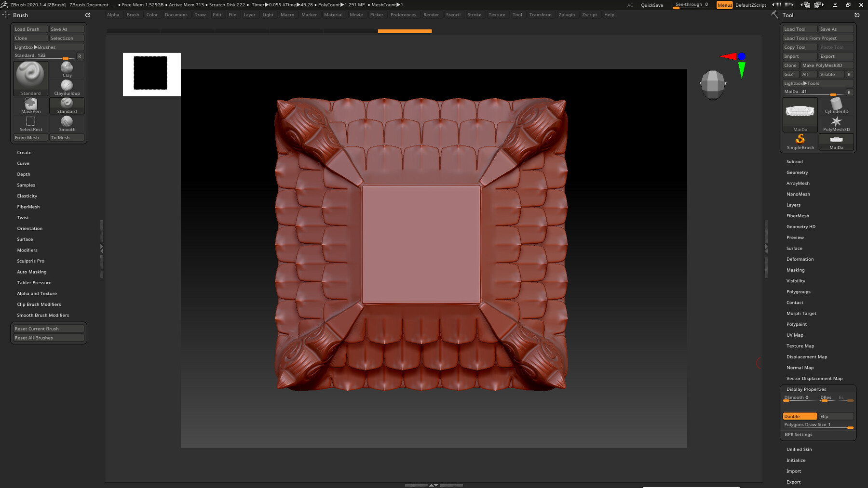
Task: Pick the SelectRect brush icon
Action: (31, 123)
